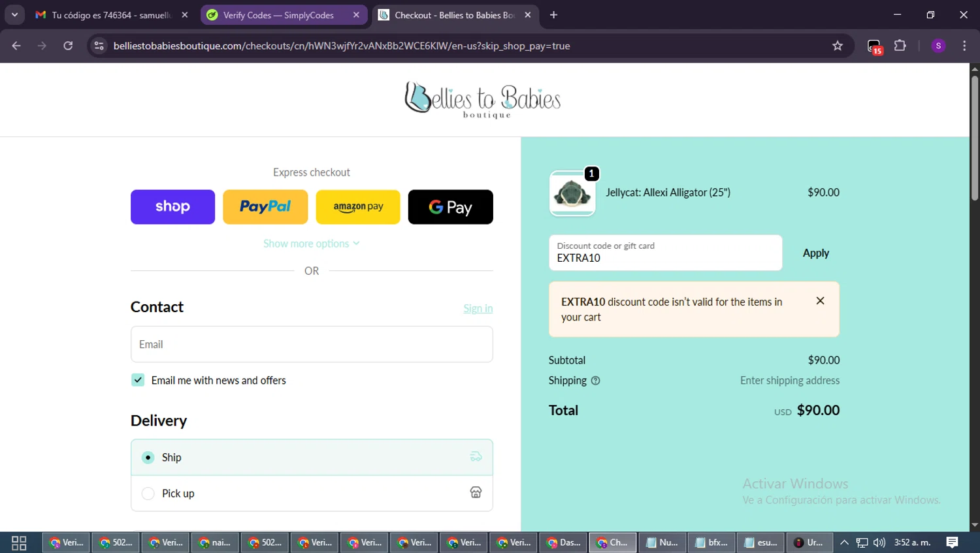Click the shipping truck icon

pyautogui.click(x=476, y=457)
